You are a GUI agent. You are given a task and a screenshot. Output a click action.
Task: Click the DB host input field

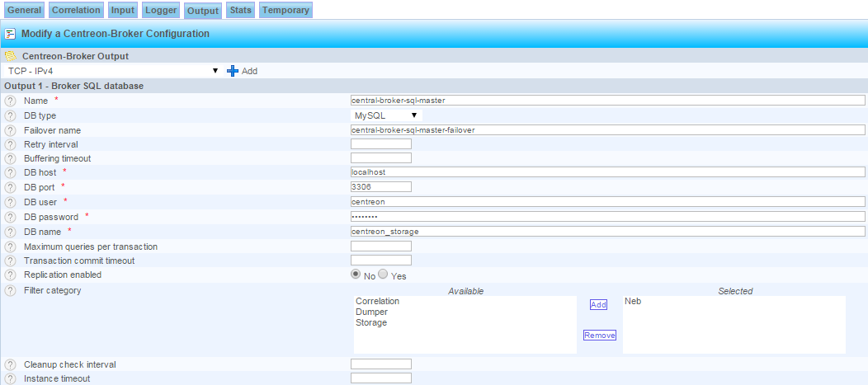point(607,172)
